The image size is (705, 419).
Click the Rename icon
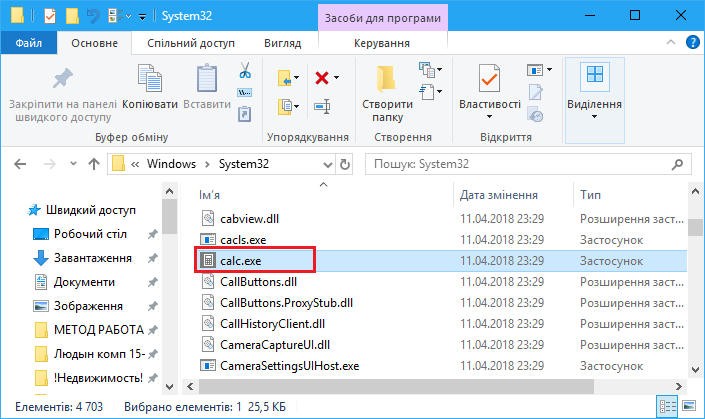322,107
